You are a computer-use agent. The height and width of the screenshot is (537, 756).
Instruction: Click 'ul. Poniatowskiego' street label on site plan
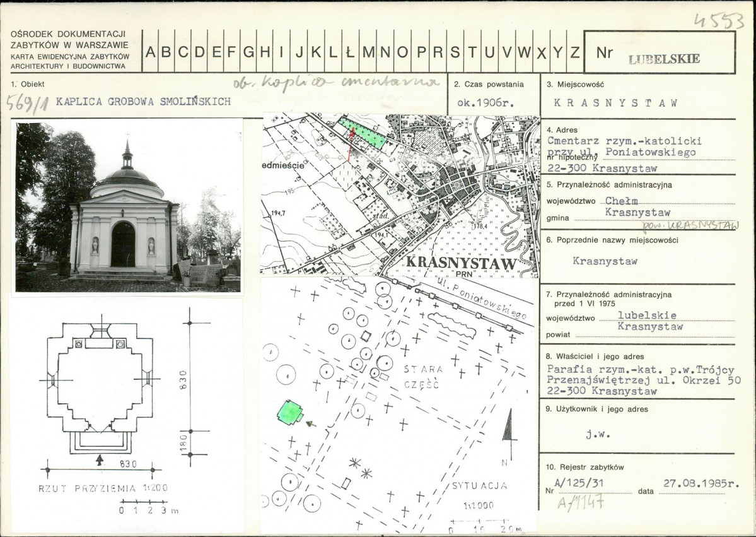[481, 298]
